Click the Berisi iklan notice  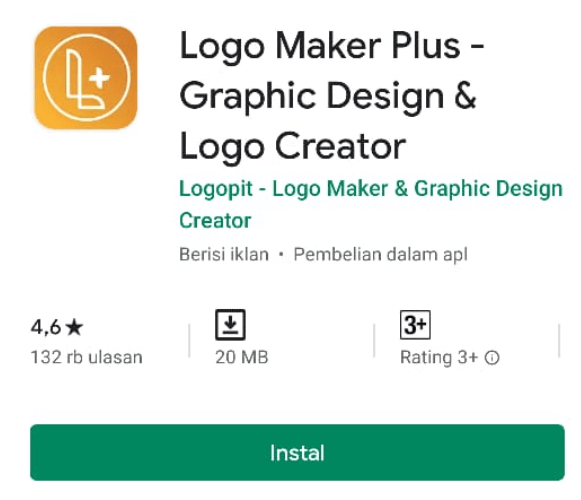224,255
